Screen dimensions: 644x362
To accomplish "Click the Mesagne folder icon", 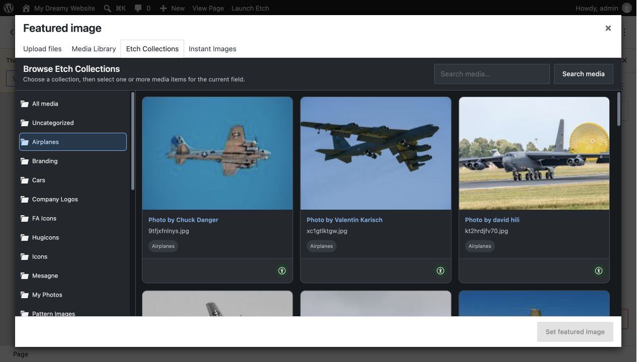I will coord(25,276).
